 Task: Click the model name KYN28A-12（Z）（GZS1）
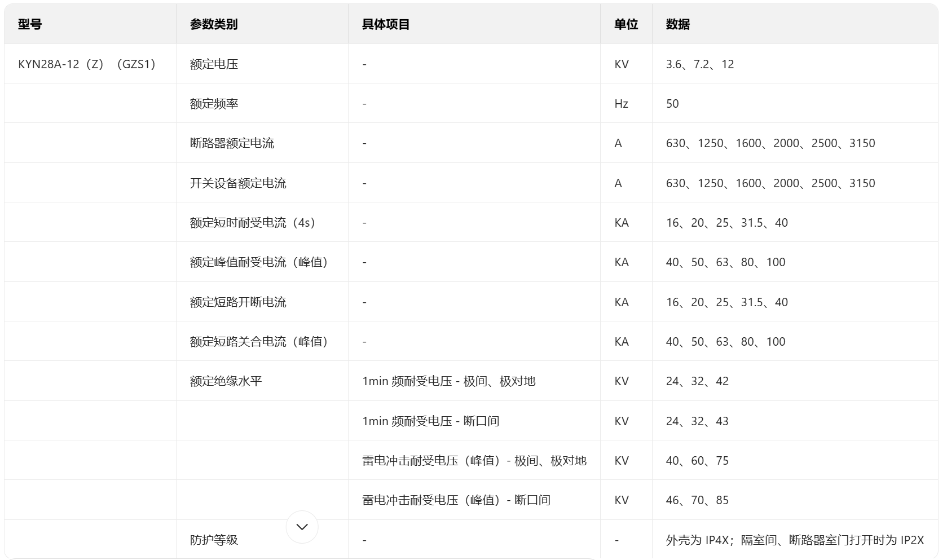(x=89, y=64)
